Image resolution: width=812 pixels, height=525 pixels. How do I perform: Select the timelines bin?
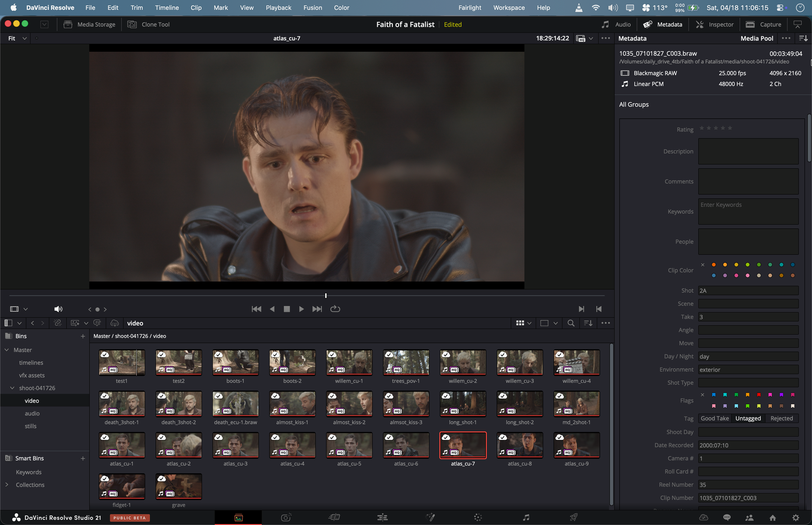tap(31, 363)
